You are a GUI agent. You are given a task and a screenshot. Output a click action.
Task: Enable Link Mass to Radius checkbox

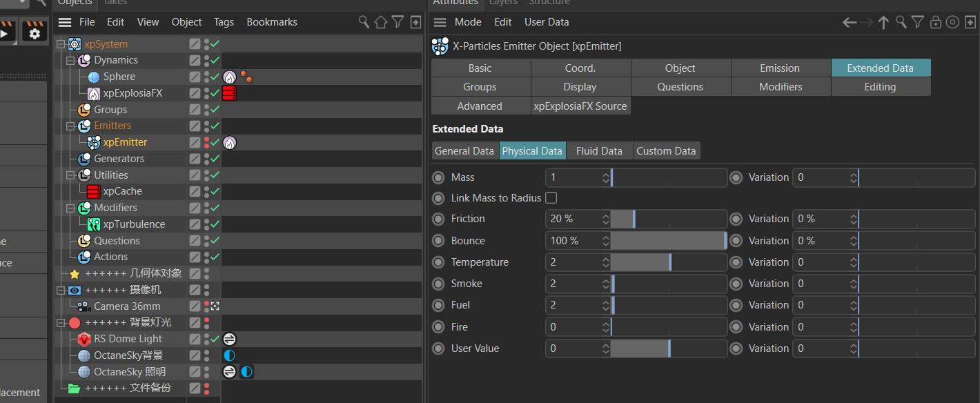click(x=551, y=198)
